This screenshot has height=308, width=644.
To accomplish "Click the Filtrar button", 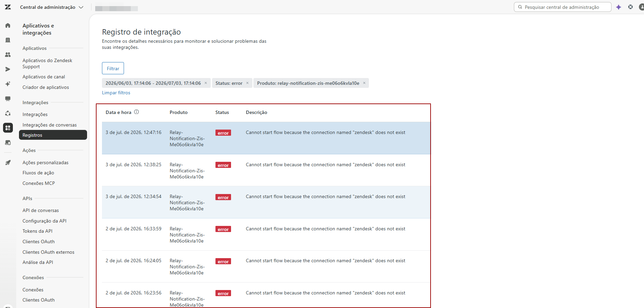I will (x=113, y=68).
